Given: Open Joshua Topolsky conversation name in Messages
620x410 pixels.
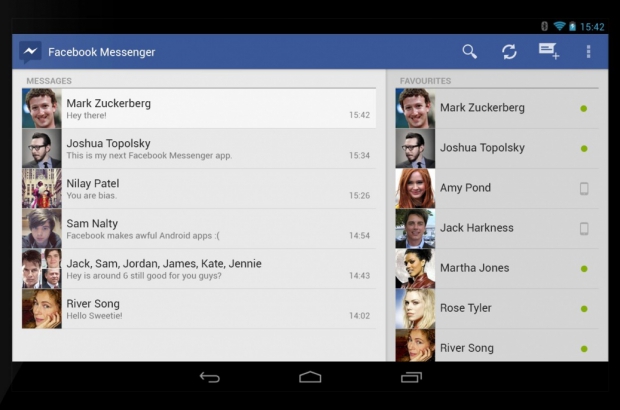Looking at the screenshot, I should pyautogui.click(x=108, y=143).
